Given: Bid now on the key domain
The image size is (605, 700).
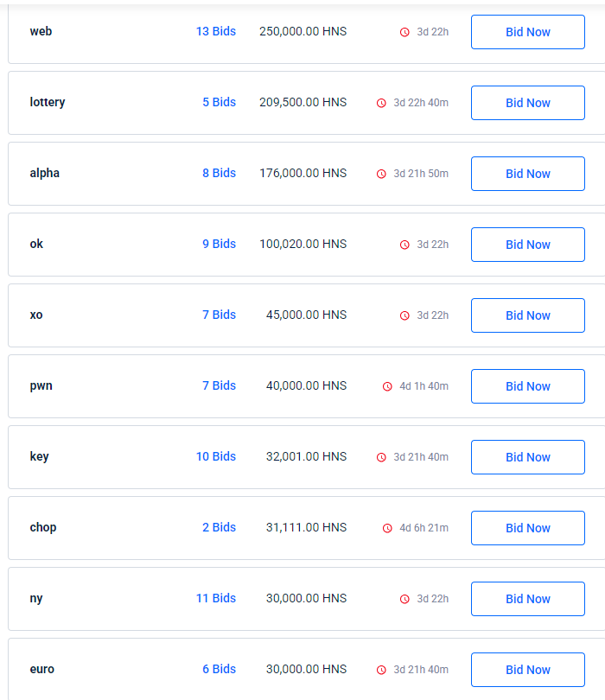Looking at the screenshot, I should 527,457.
